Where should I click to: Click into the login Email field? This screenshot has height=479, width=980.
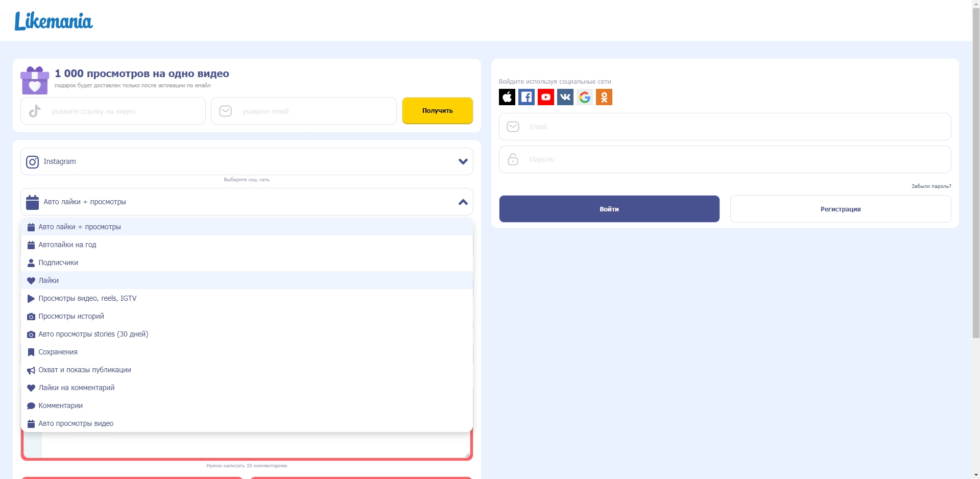click(725, 127)
